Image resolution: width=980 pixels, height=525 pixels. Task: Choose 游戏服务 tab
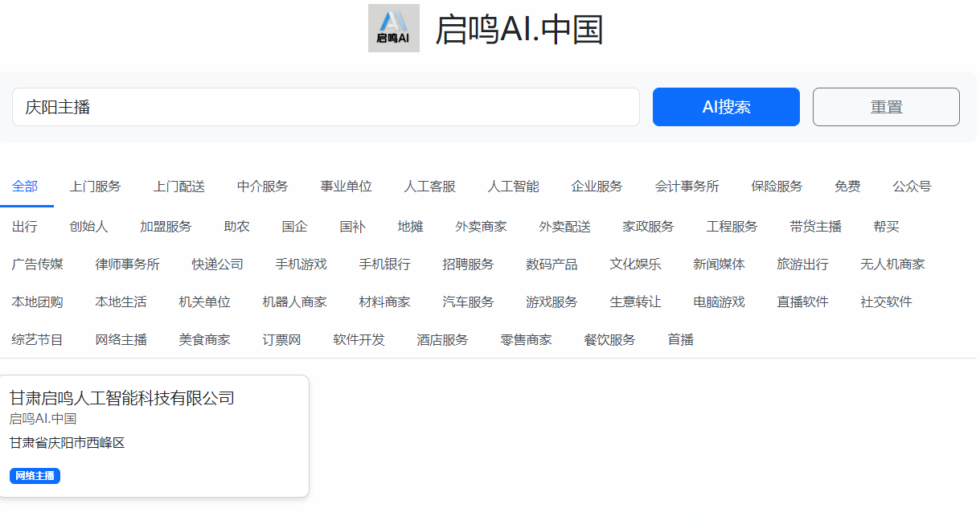(552, 301)
